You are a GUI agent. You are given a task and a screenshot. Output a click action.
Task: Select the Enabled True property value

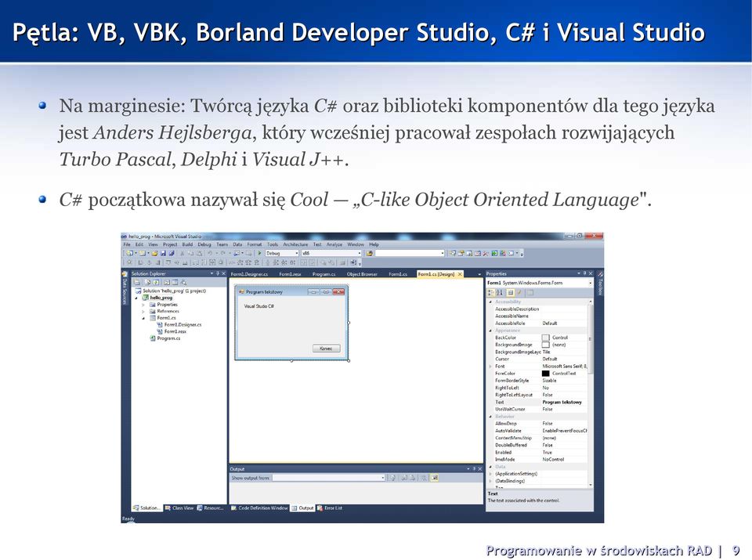point(548,452)
